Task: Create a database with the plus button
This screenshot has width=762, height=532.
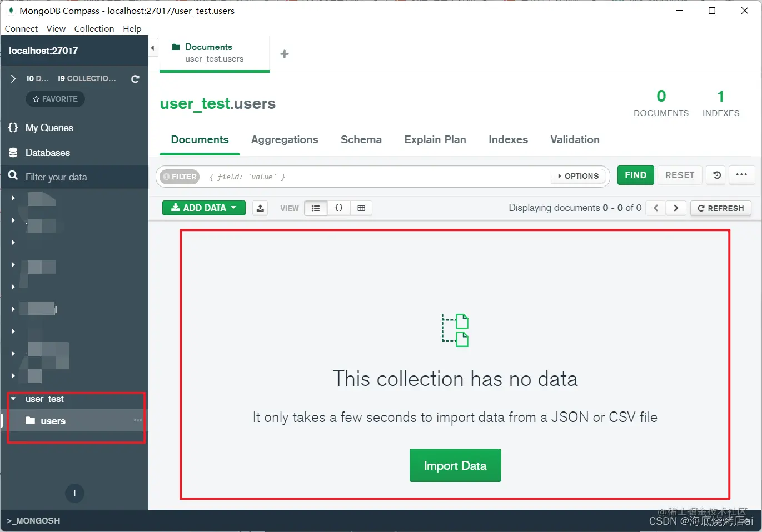Action: (x=74, y=493)
